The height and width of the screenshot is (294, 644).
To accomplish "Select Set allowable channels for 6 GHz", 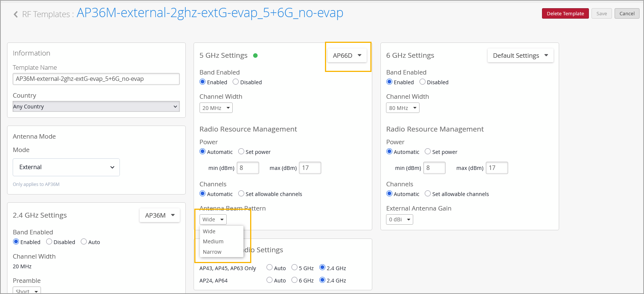I will pyautogui.click(x=428, y=194).
